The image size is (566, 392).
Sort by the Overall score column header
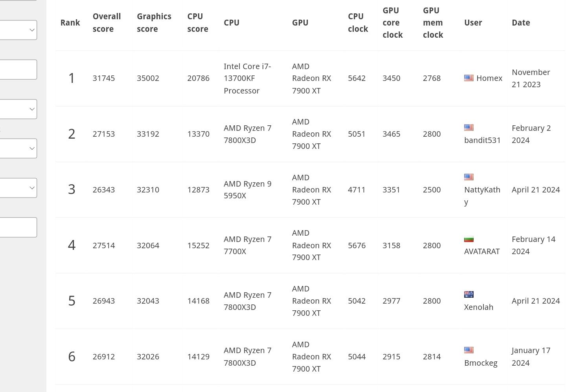click(107, 23)
